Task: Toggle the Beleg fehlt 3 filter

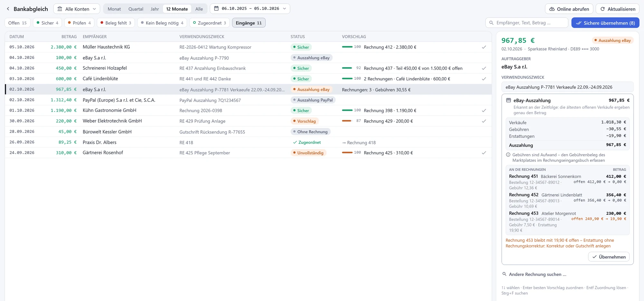Action: tap(116, 23)
